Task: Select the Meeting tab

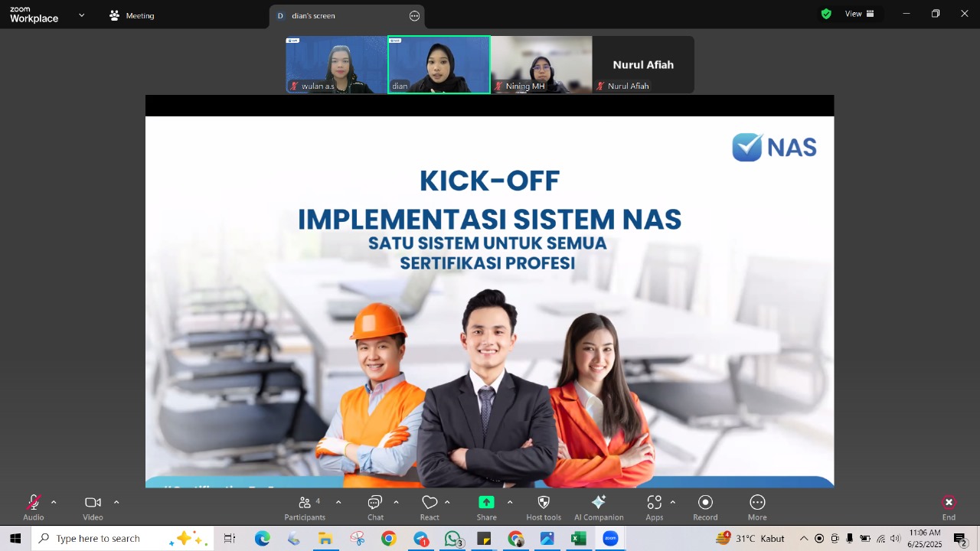Action: [132, 15]
